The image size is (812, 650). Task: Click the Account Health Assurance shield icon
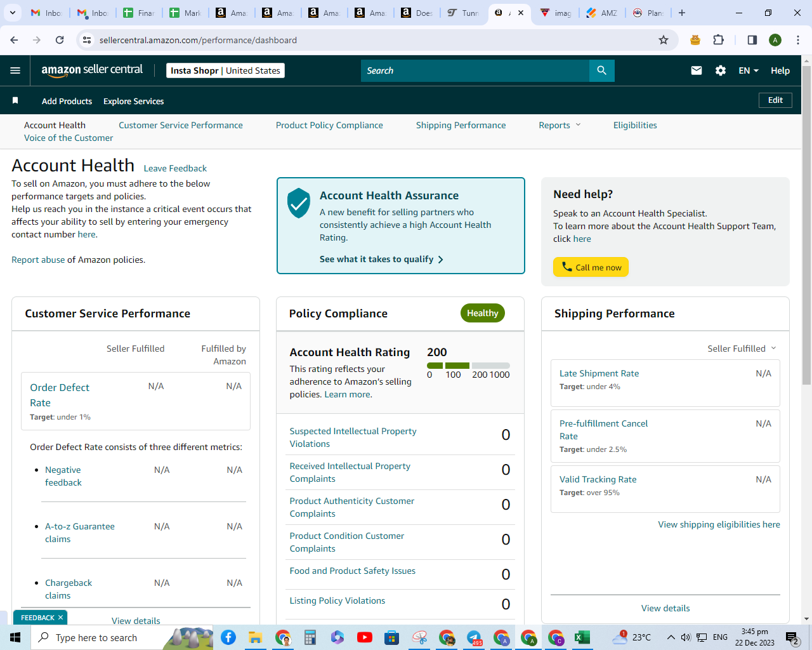tap(299, 203)
